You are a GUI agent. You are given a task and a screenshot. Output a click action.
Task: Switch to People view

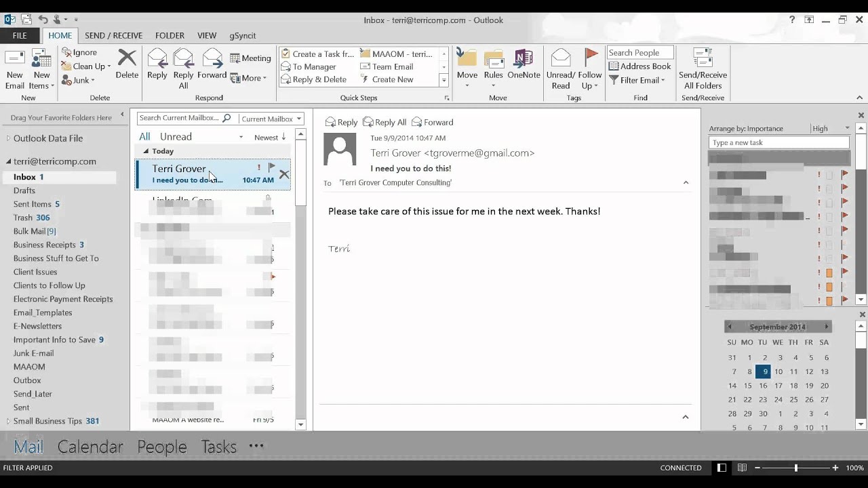pyautogui.click(x=162, y=447)
